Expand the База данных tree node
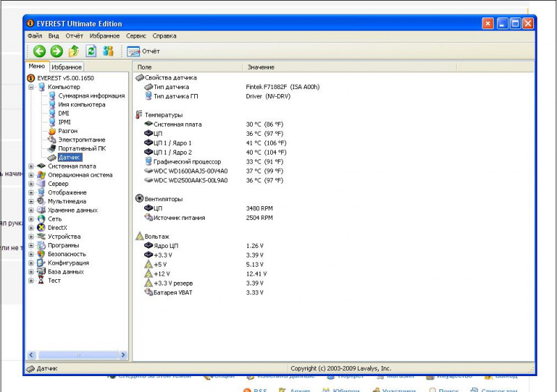The width and height of the screenshot is (557, 392). [31, 272]
